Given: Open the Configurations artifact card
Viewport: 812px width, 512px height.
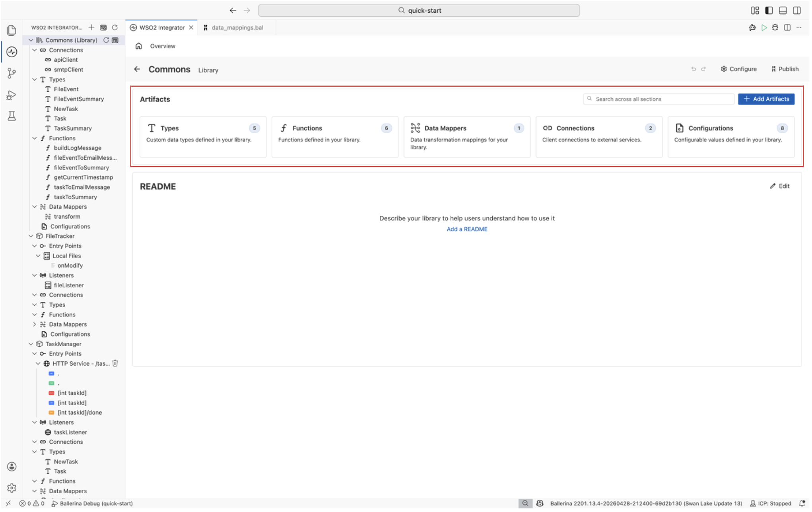Looking at the screenshot, I should coord(731,137).
